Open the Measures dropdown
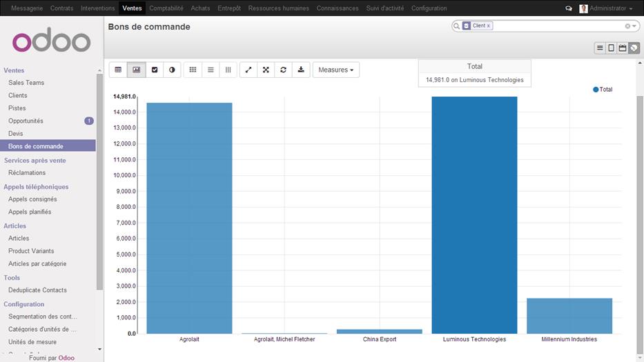The width and height of the screenshot is (644, 362). click(336, 70)
